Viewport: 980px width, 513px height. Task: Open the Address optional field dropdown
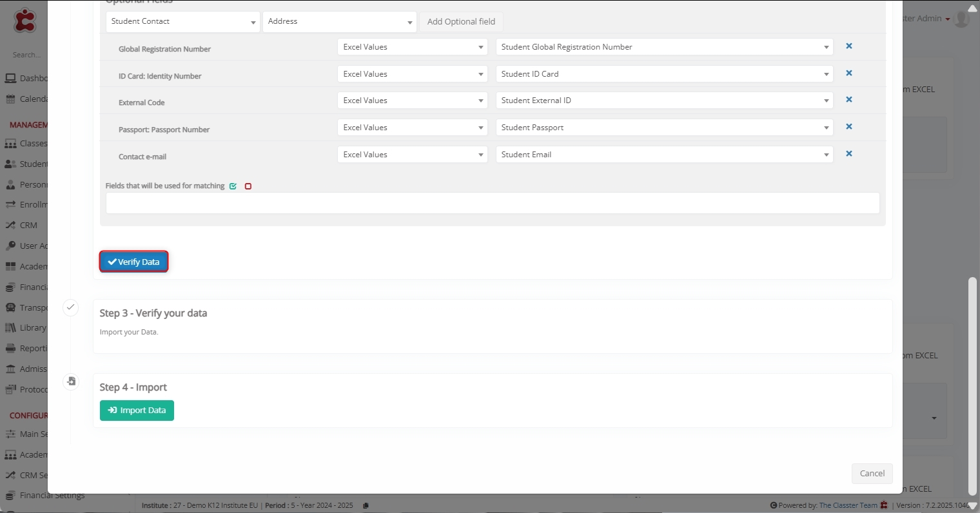[339, 22]
